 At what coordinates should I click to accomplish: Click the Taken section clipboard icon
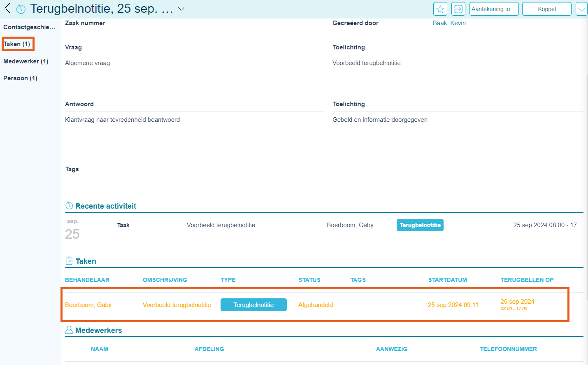click(x=69, y=261)
